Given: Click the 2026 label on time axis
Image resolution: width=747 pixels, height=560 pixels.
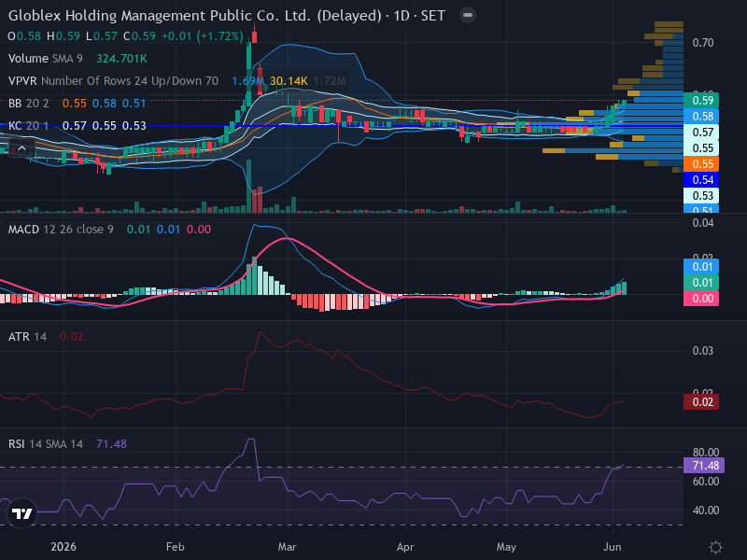Looking at the screenshot, I should (63, 547).
